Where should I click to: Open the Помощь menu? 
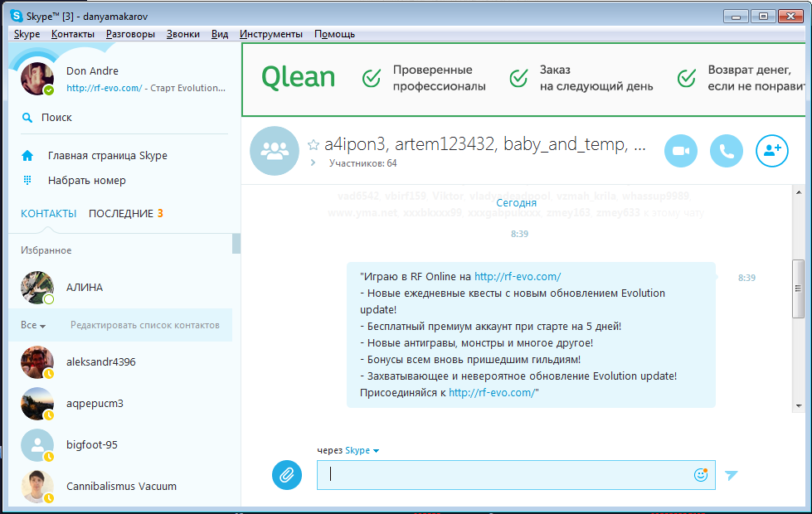point(334,34)
